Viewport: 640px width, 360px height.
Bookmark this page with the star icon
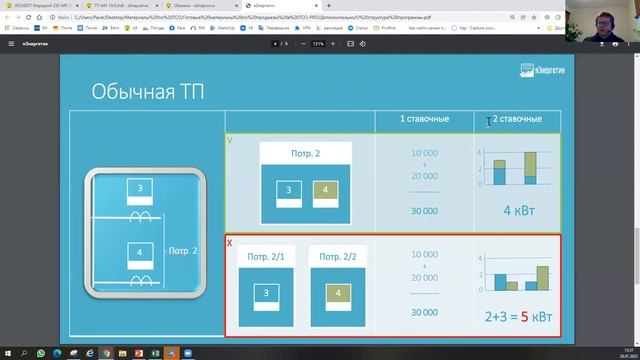pyautogui.click(x=534, y=18)
